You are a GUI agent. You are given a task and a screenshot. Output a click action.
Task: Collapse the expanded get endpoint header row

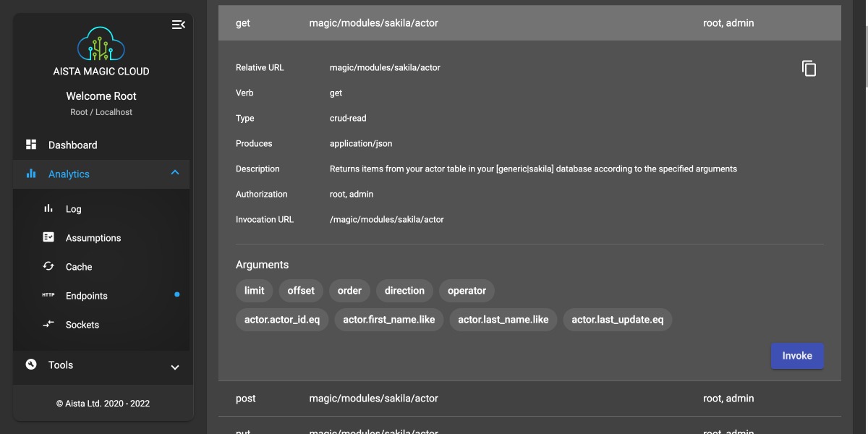[529, 23]
